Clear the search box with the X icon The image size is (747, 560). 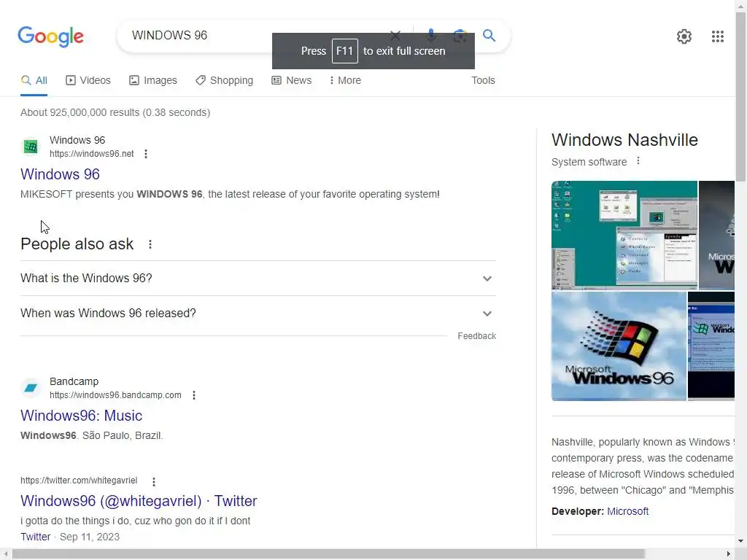(395, 35)
